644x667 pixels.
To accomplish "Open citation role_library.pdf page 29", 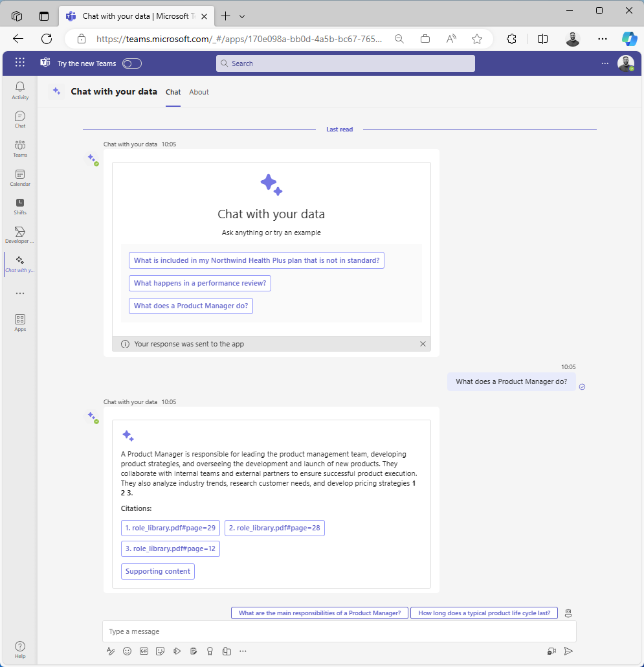I will (x=170, y=528).
